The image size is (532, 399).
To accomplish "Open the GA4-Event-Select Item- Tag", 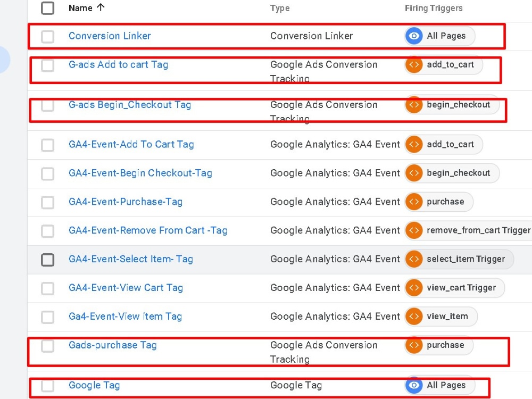I will [x=131, y=259].
